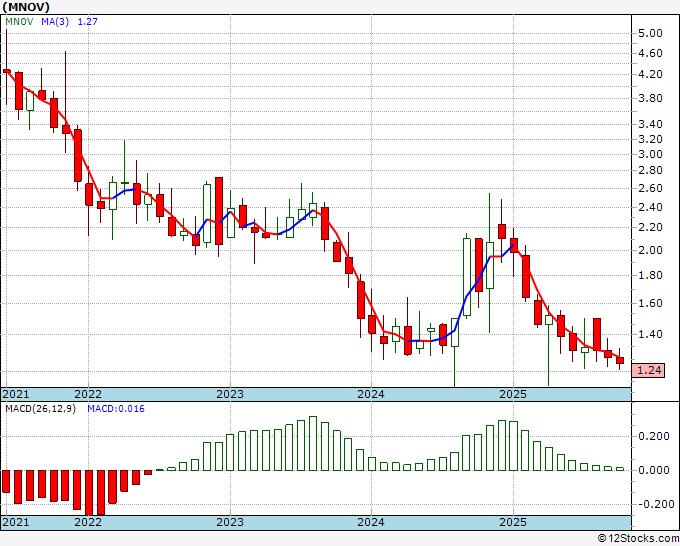This screenshot has height=546, width=680.
Task: Click 2023 on the MACD panel timeline
Action: 230,523
